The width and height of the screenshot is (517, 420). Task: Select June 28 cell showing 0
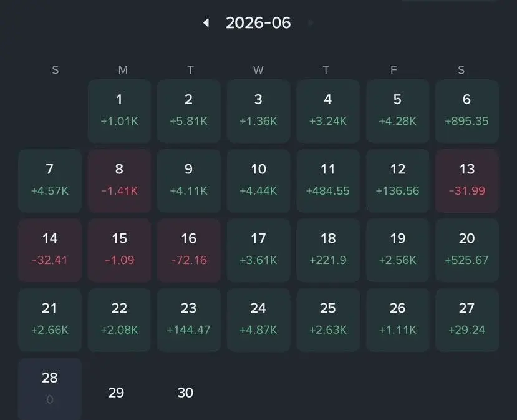pos(50,389)
